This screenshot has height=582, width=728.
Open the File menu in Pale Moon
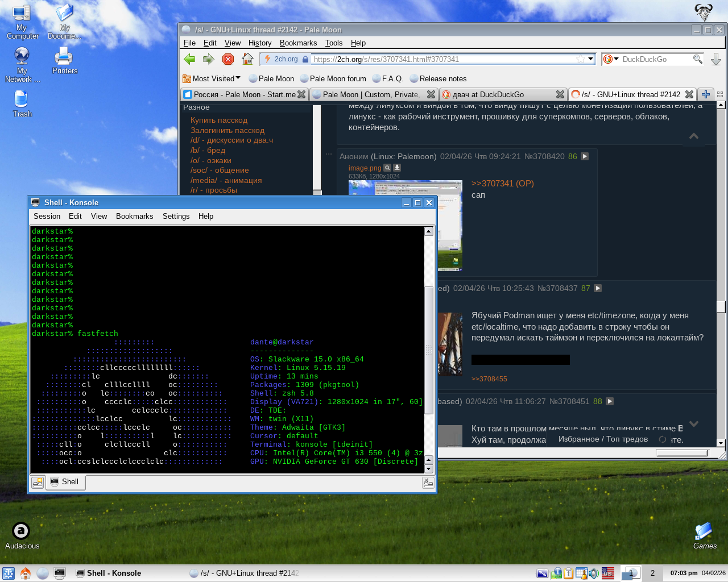[x=189, y=43]
